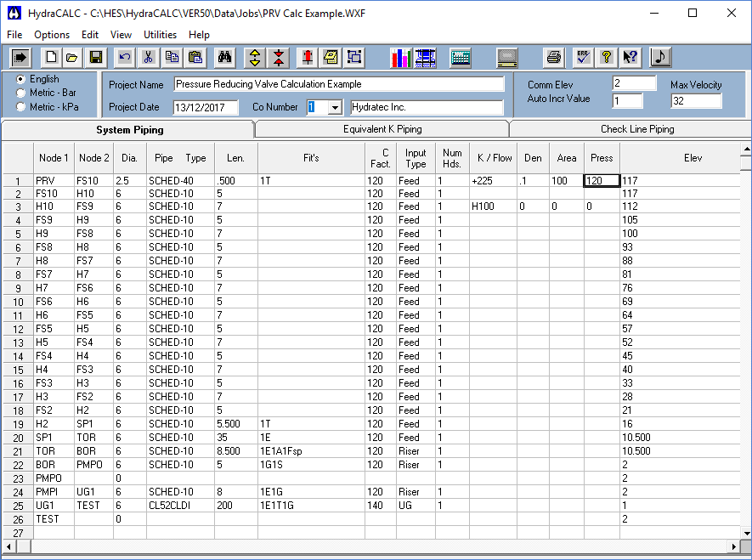Open the Edit menu
The height and width of the screenshot is (560, 752).
pos(90,35)
